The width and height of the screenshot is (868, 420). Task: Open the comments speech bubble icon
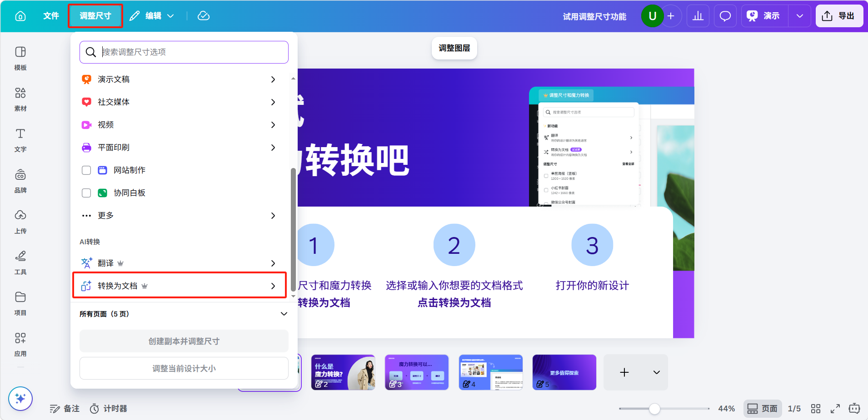[x=725, y=16]
